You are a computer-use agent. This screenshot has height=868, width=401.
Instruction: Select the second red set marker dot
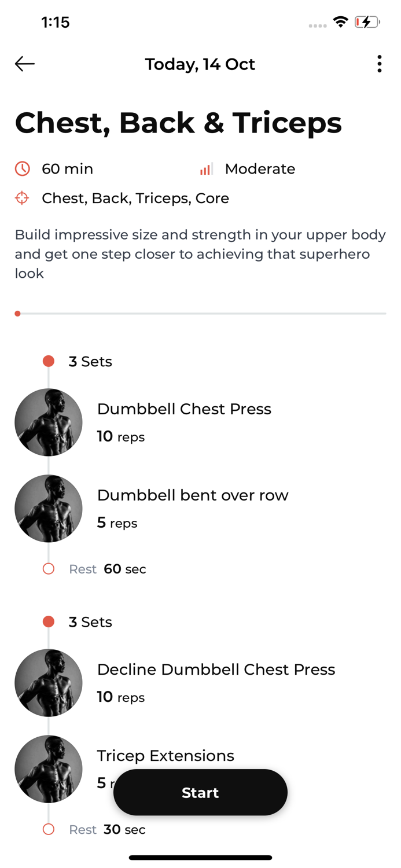pos(49,621)
